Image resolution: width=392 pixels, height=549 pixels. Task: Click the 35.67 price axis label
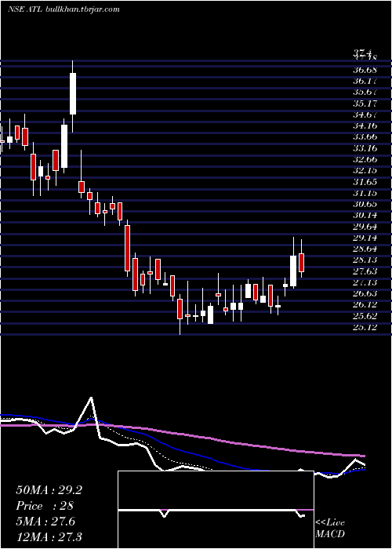click(x=365, y=93)
